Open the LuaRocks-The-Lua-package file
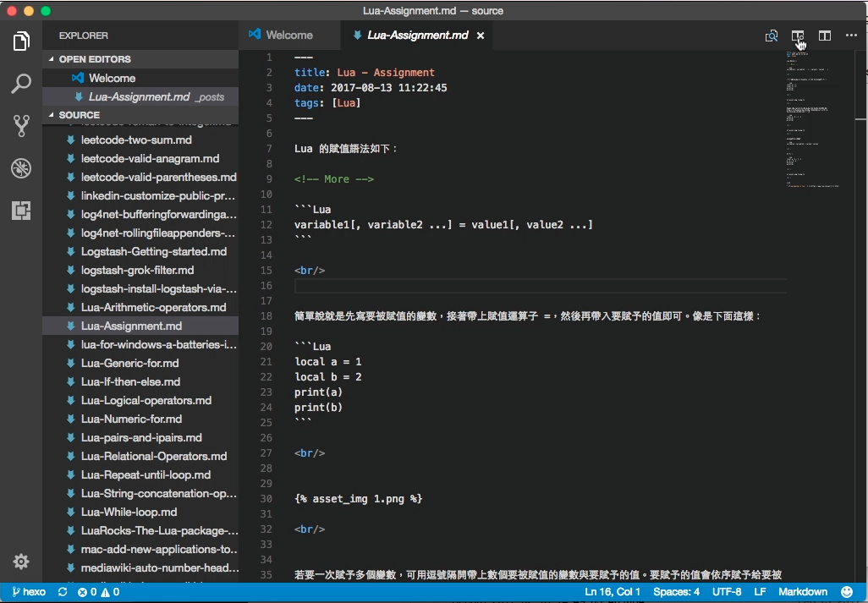868x603 pixels. click(140, 530)
